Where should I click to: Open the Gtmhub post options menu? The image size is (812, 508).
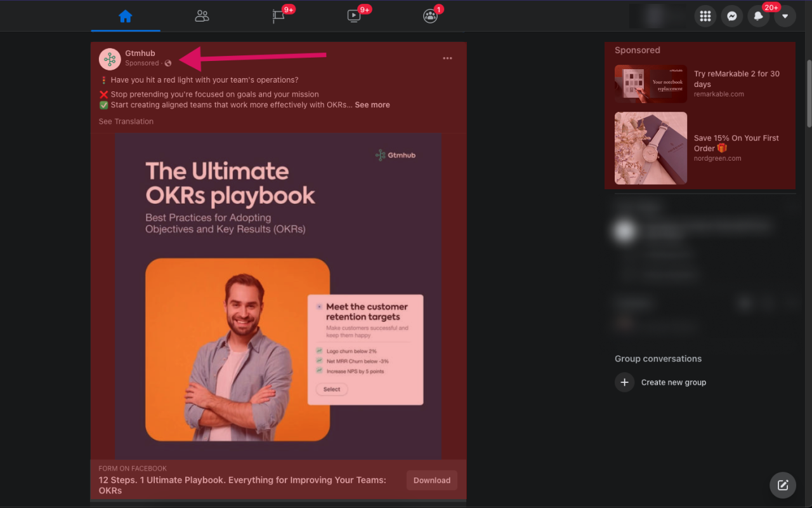tap(448, 58)
